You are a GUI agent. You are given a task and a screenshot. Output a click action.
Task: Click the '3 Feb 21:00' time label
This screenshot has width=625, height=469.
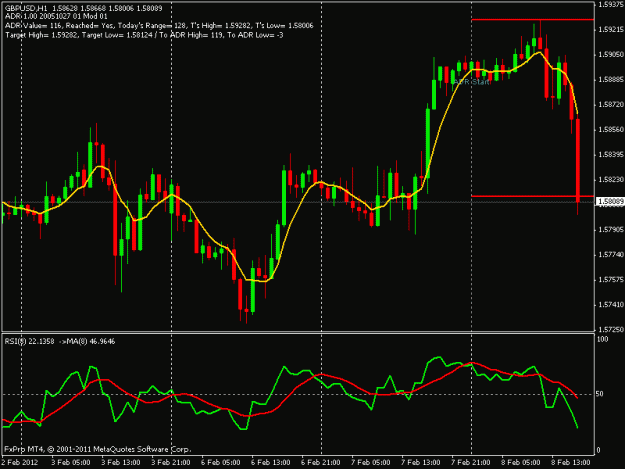(171, 462)
